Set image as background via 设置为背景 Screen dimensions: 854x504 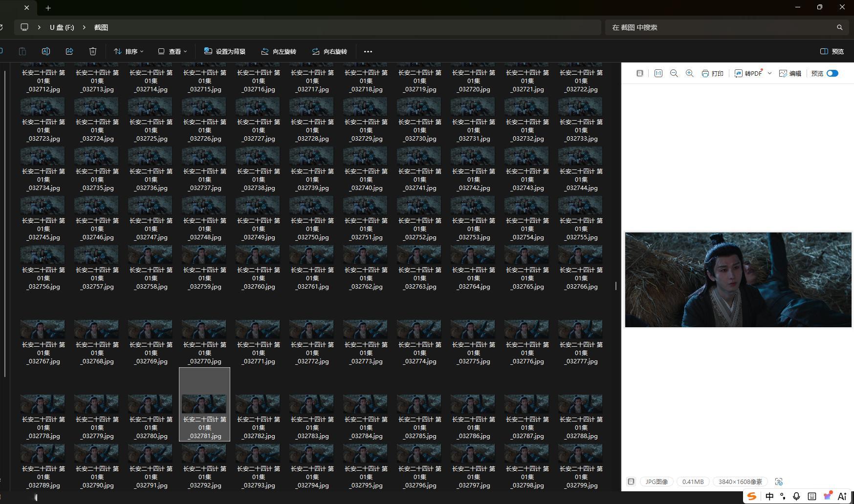click(x=225, y=51)
